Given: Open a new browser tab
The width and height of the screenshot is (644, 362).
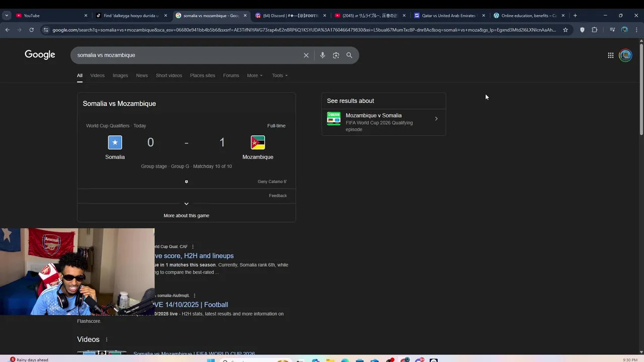Looking at the screenshot, I should [x=575, y=16].
